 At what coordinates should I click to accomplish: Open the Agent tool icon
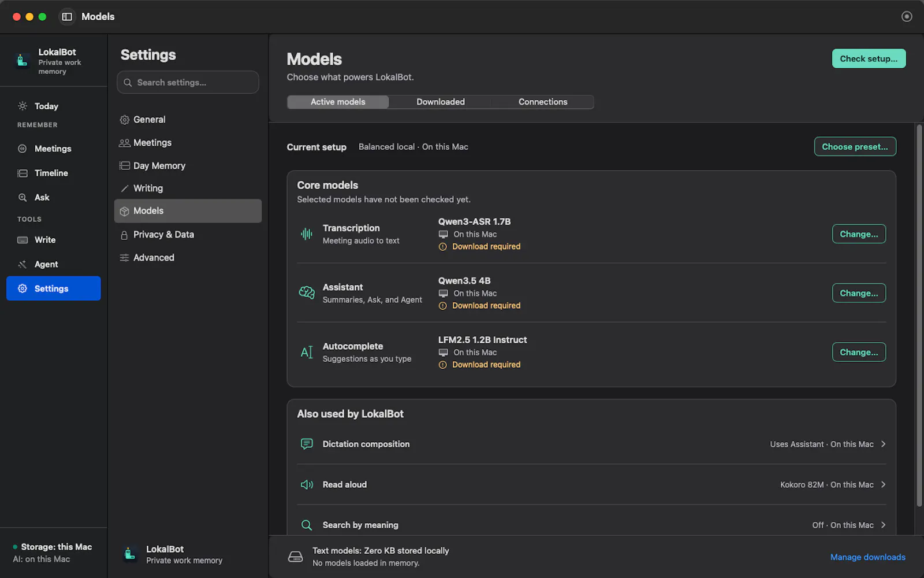tap(23, 264)
